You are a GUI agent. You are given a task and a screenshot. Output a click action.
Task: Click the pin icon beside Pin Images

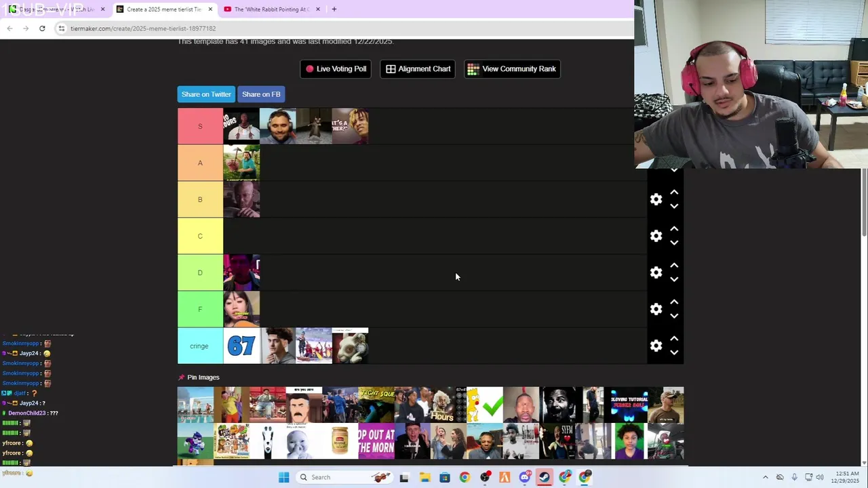coord(181,378)
